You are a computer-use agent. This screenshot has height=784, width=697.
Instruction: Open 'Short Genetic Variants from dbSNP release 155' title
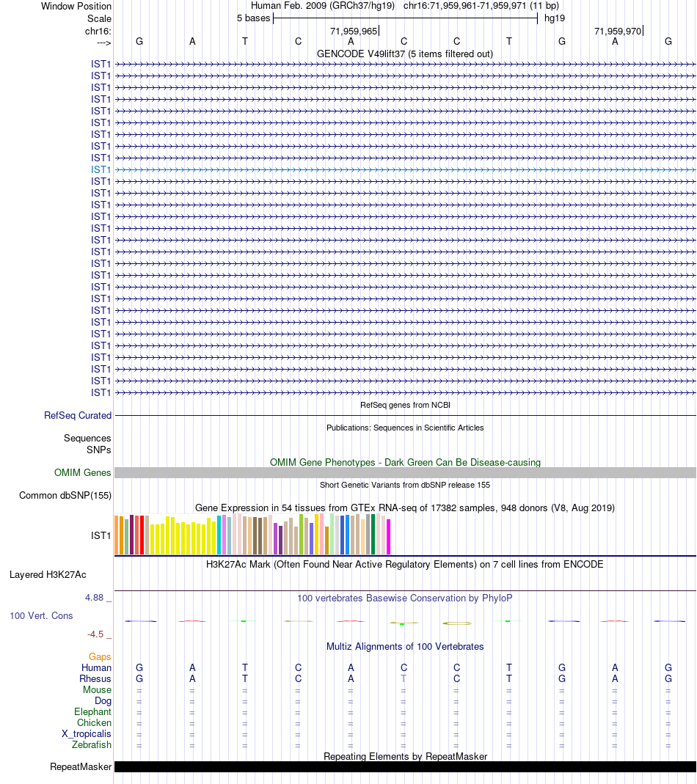[405, 485]
